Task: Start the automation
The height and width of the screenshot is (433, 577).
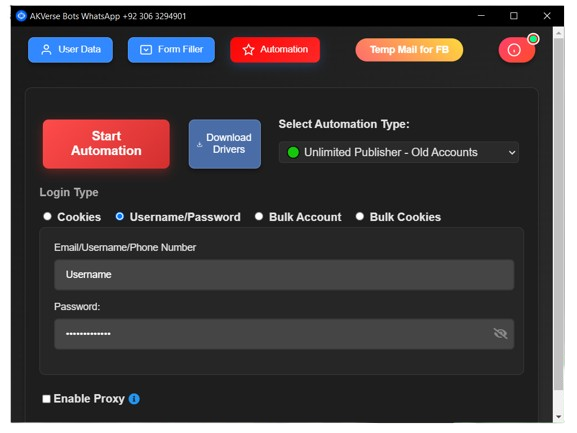Action: 106,143
